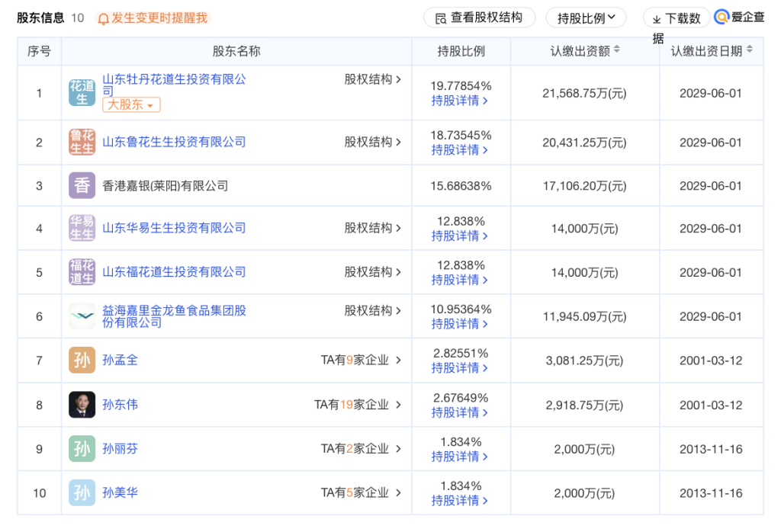The height and width of the screenshot is (532, 781).
Task: Open 股权结构 for 益海嘉里金龙鱼
Action: coord(372,311)
